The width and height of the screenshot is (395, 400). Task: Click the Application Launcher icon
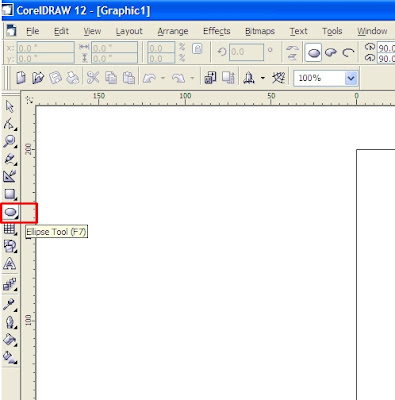(x=249, y=78)
